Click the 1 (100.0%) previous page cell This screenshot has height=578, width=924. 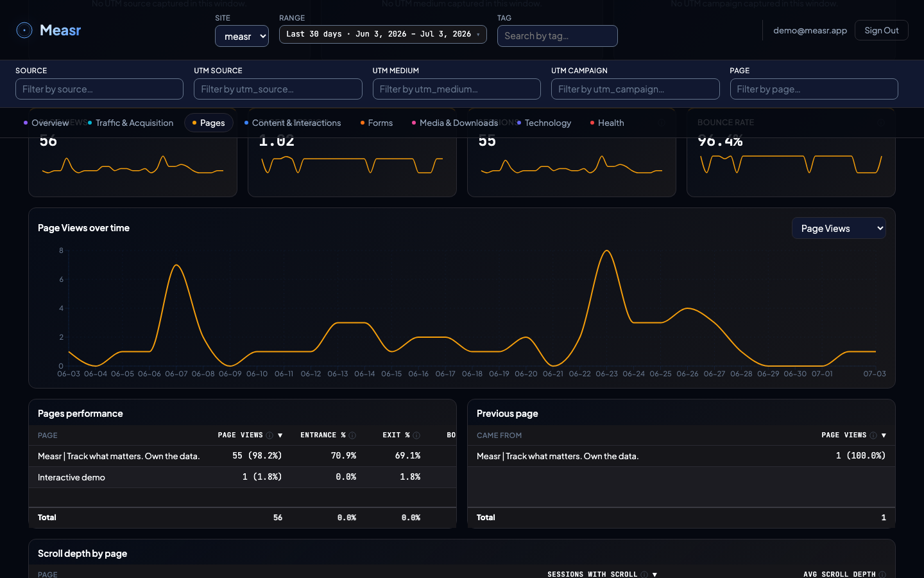860,455
